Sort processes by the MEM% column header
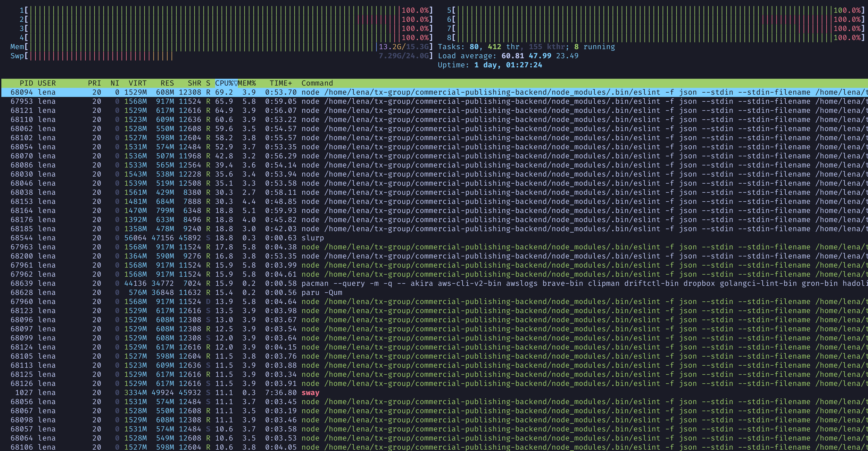The width and height of the screenshot is (868, 451). 248,83
